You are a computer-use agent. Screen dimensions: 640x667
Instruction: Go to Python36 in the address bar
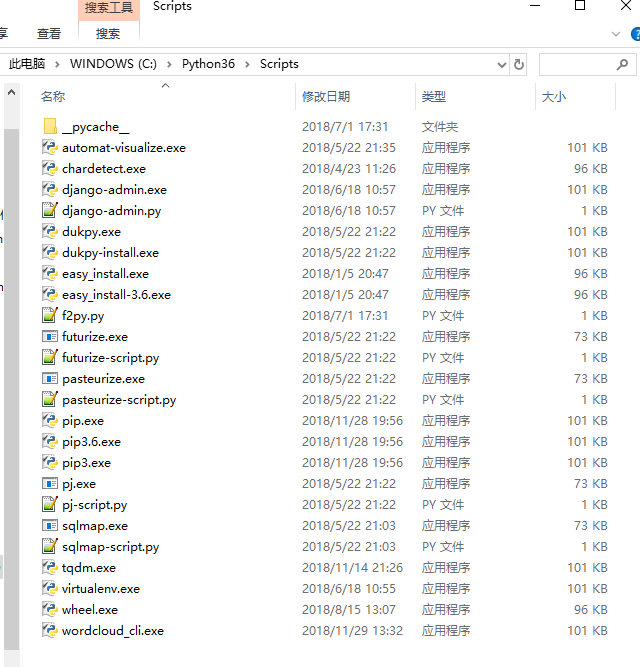208,64
